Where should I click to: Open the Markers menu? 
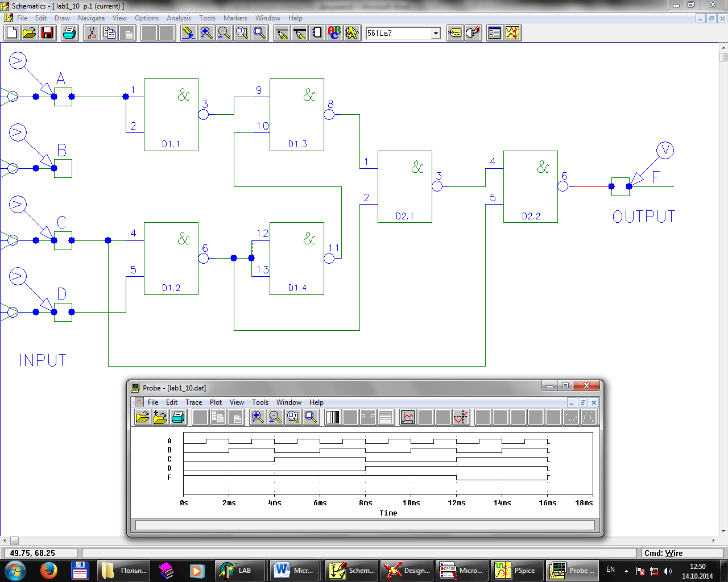pos(235,18)
